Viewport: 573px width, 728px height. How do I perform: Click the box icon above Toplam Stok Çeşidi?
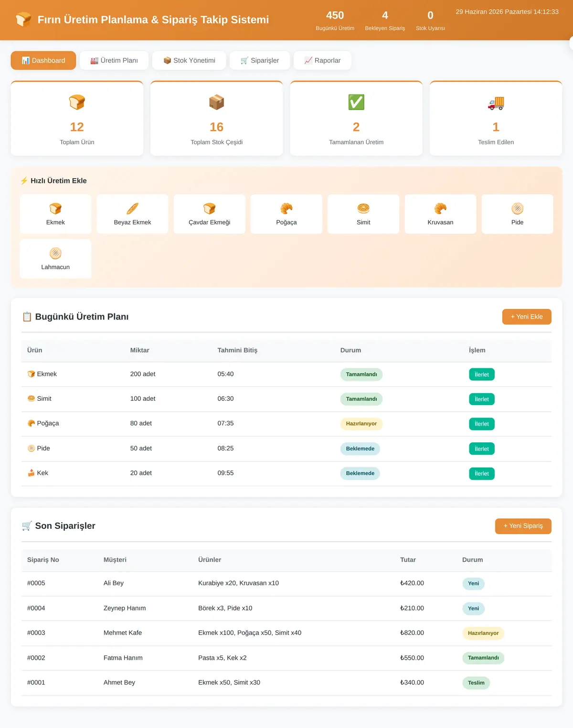tap(216, 102)
